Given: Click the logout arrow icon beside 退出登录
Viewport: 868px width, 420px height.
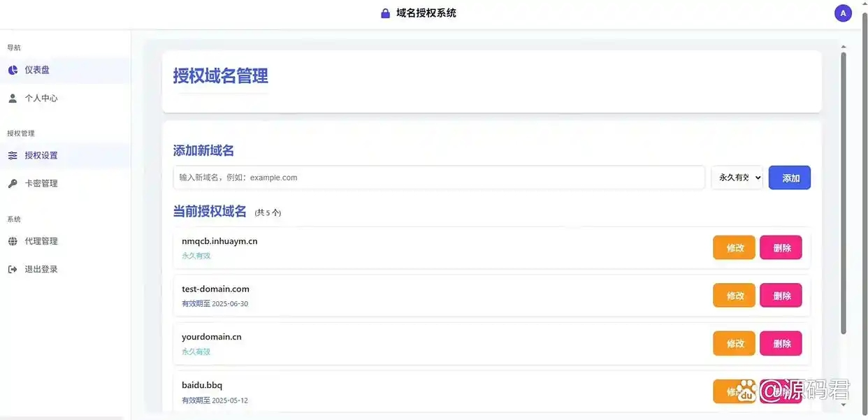Looking at the screenshot, I should tap(12, 268).
